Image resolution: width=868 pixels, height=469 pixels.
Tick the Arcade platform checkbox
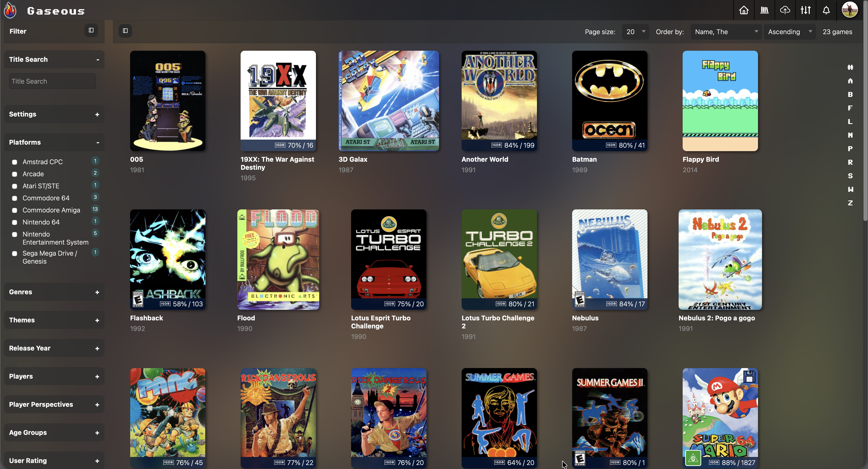pos(15,174)
